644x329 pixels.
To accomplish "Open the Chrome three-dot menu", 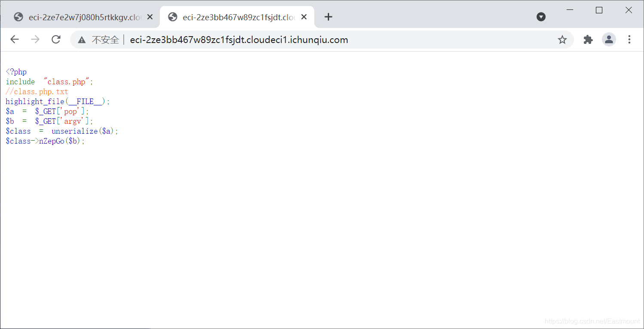I will pyautogui.click(x=629, y=40).
